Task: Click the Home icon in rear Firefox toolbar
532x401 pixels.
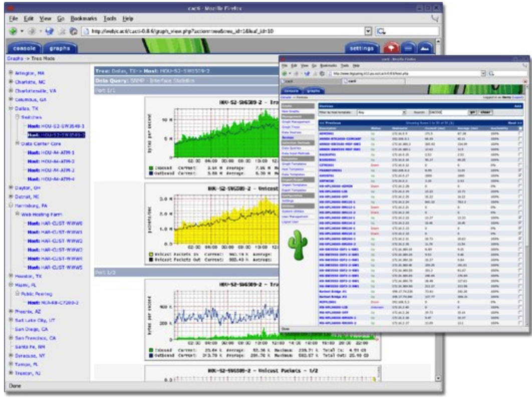Action: [73, 31]
